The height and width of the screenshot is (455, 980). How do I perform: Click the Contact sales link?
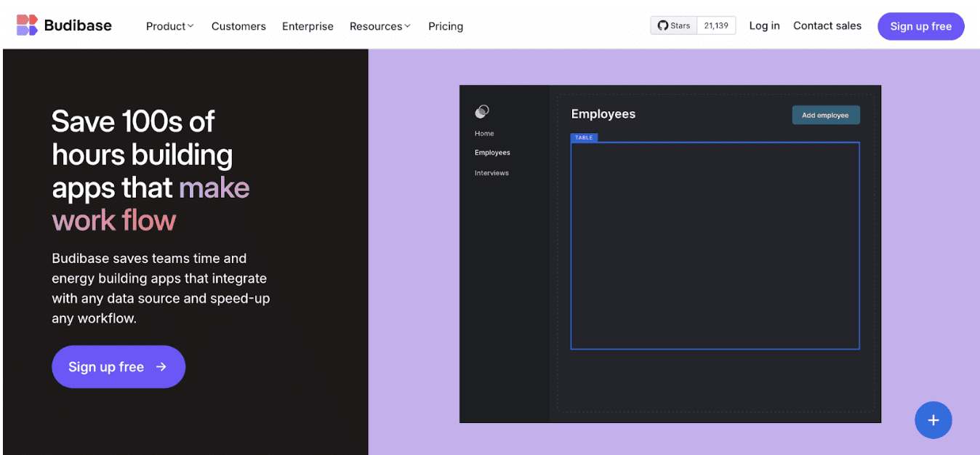(x=827, y=25)
